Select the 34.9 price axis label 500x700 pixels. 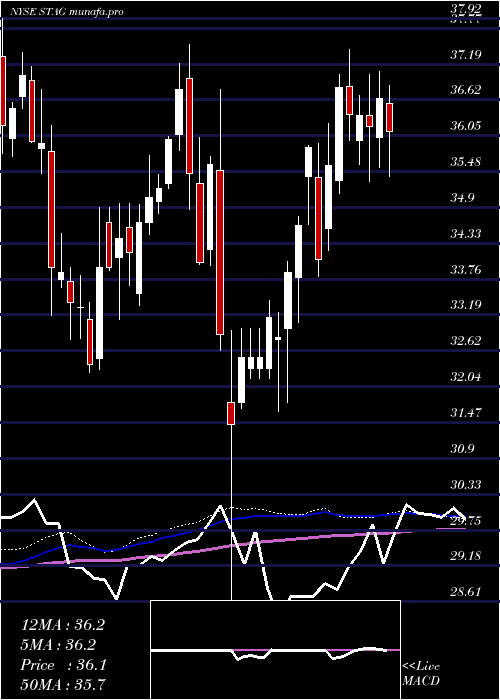pos(462,198)
